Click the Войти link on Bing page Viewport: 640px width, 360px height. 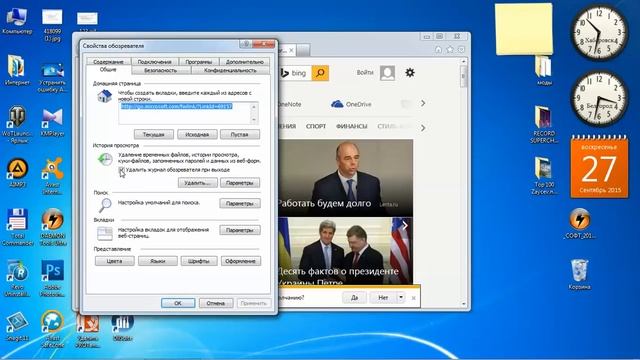[365, 72]
